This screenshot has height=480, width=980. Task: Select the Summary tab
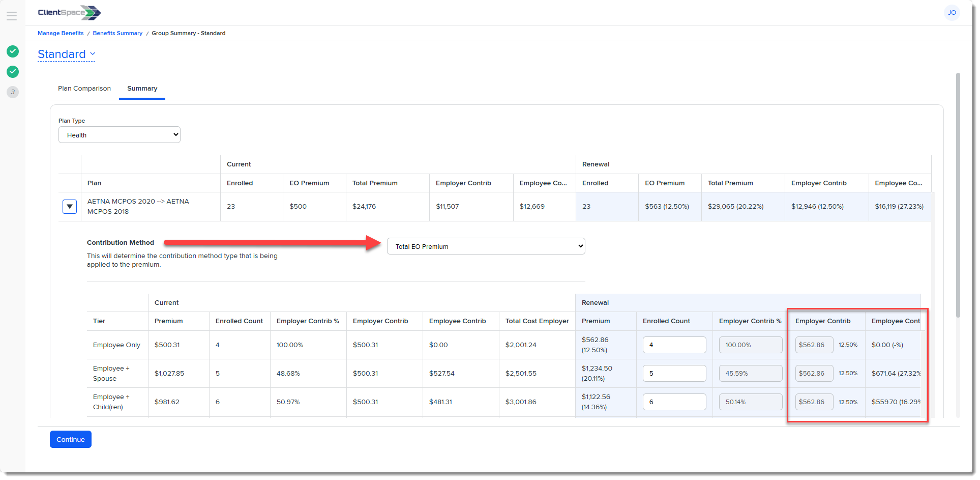pos(142,89)
